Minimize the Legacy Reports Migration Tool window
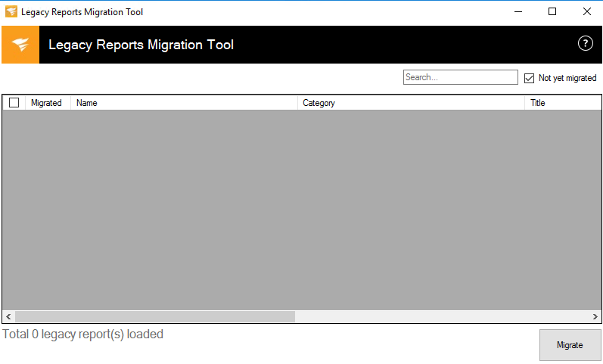Viewport: 603px width, 364px height. tap(518, 11)
